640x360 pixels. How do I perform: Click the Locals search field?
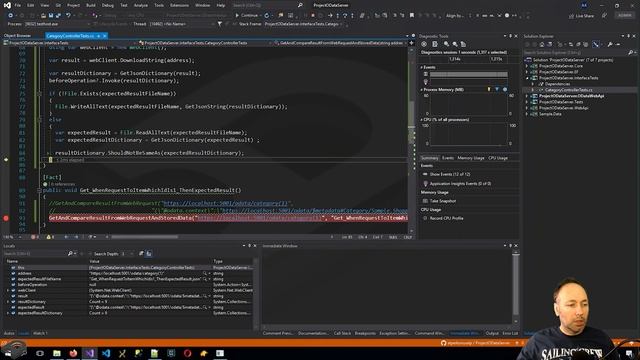pyautogui.click(x=35, y=253)
